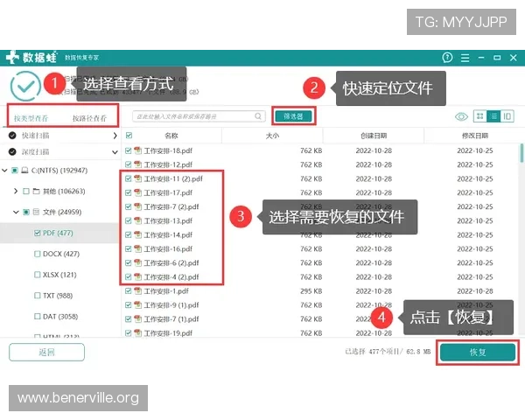Expand the 快速扫描 section arrow
525x420 pixels.
click(x=115, y=136)
